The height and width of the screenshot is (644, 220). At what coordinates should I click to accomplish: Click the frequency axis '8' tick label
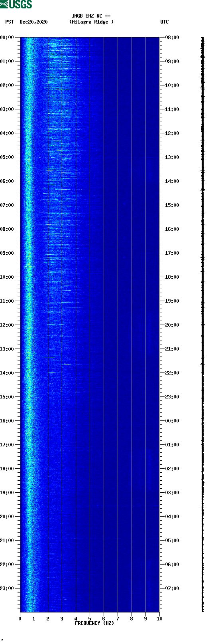[132, 619]
